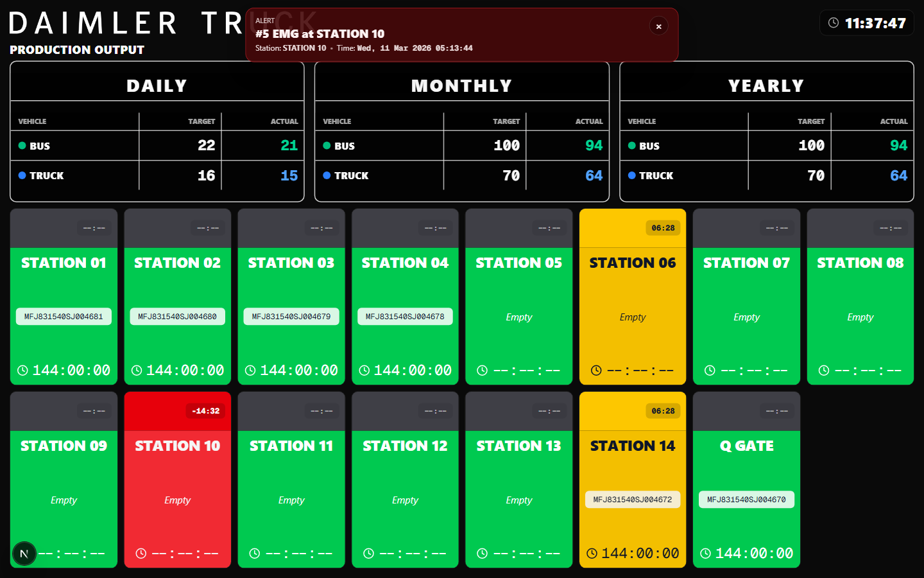Select the STATION 08 title
Viewport: 924px width, 578px height.
coord(860,263)
